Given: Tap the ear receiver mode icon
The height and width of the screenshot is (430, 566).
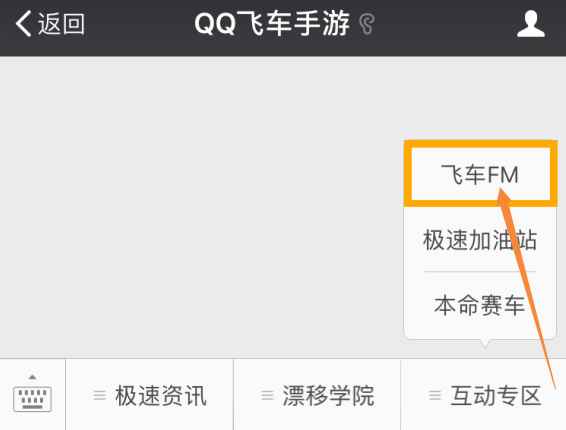Looking at the screenshot, I should (367, 24).
